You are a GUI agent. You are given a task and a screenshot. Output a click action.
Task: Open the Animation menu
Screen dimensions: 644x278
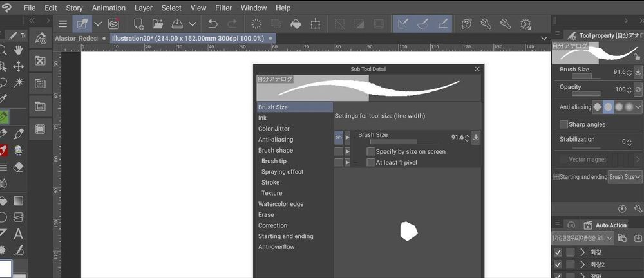(108, 8)
